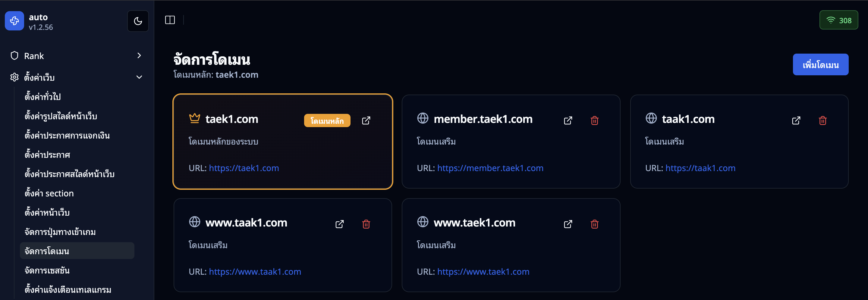
Task: Collapse the ตั้งค่าเว็บ section
Action: click(139, 77)
